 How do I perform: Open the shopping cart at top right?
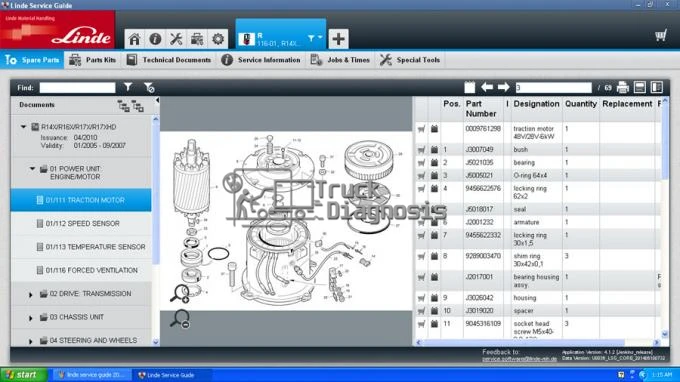coord(660,35)
